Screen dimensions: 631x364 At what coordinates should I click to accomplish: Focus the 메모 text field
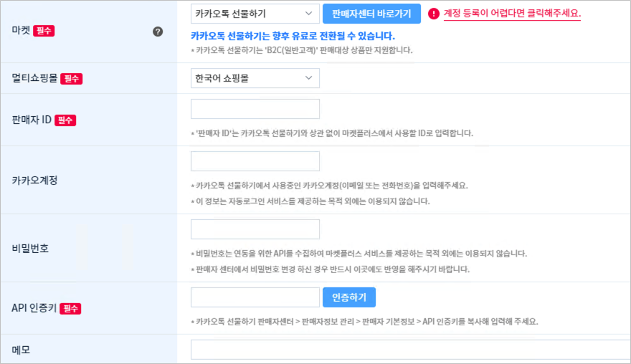tap(410, 350)
